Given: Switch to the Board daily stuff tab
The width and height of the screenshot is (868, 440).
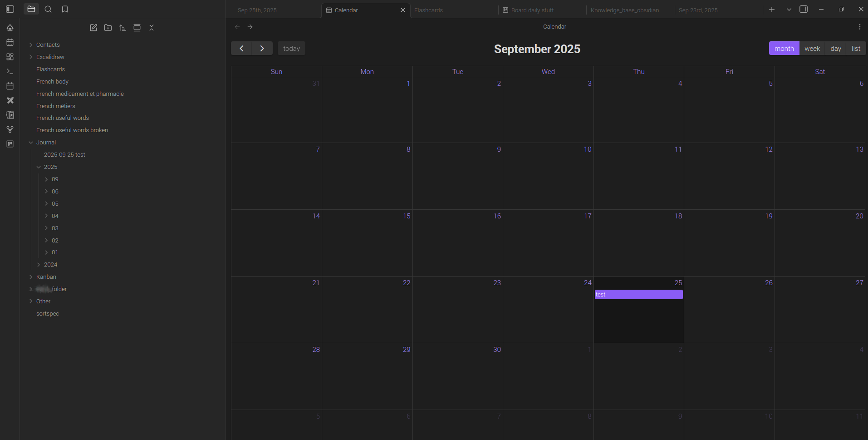Looking at the screenshot, I should coord(532,10).
